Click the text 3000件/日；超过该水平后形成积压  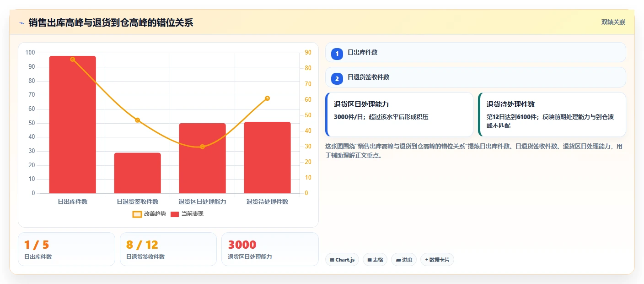[x=381, y=117]
